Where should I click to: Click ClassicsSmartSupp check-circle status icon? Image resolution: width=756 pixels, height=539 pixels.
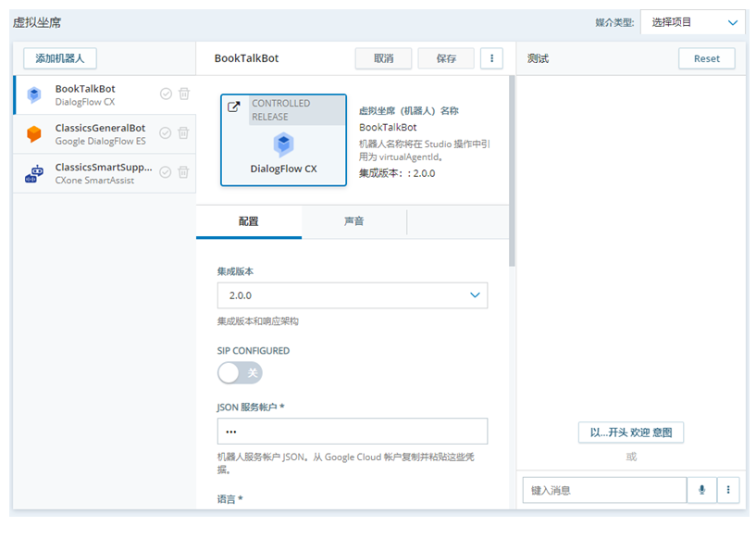click(x=166, y=172)
